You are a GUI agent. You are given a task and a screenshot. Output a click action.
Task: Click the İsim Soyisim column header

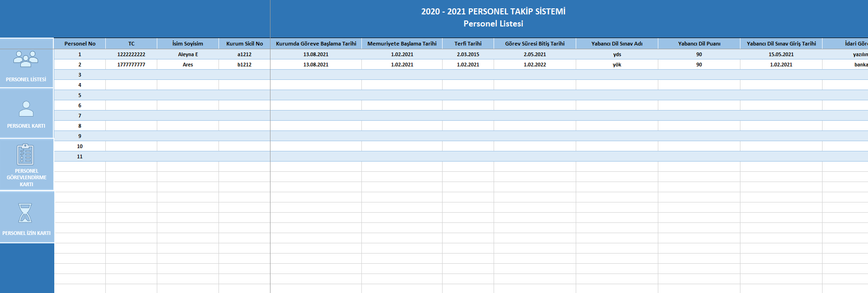coord(188,44)
